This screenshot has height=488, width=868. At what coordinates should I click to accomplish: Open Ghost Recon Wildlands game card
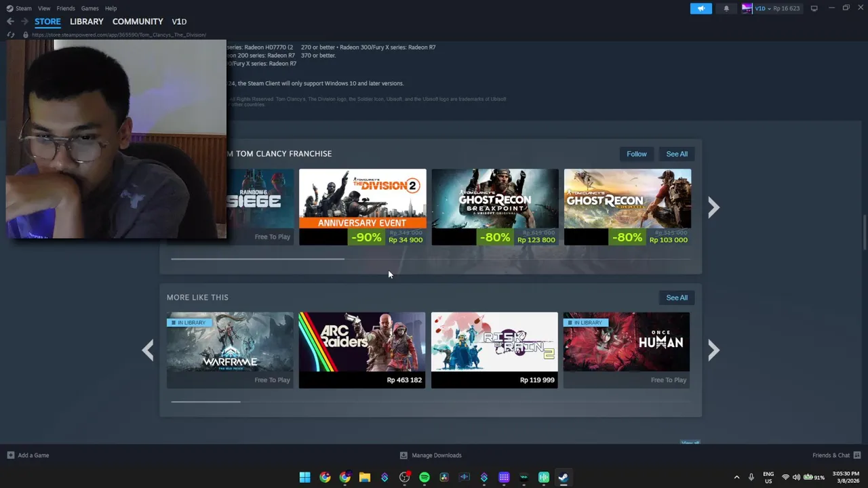point(628,207)
